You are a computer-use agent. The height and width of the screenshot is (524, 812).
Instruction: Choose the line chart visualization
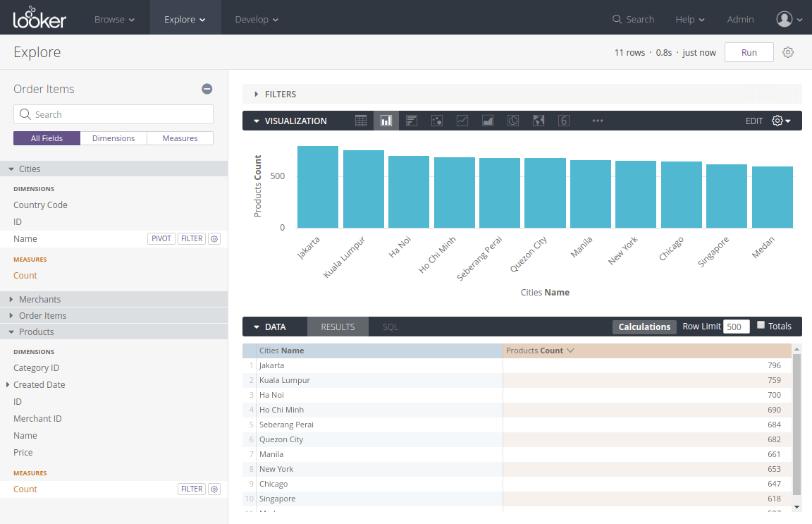click(462, 120)
